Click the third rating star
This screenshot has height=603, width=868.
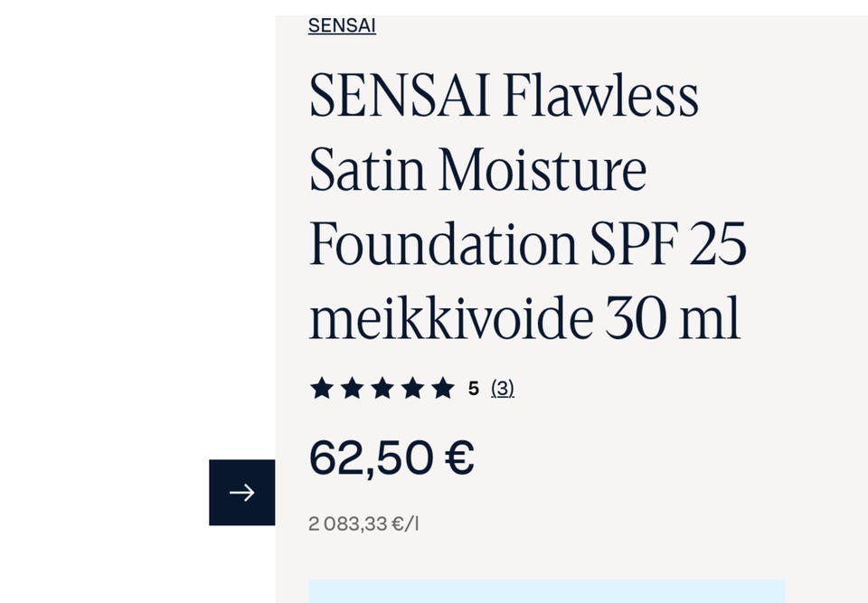pyautogui.click(x=382, y=388)
